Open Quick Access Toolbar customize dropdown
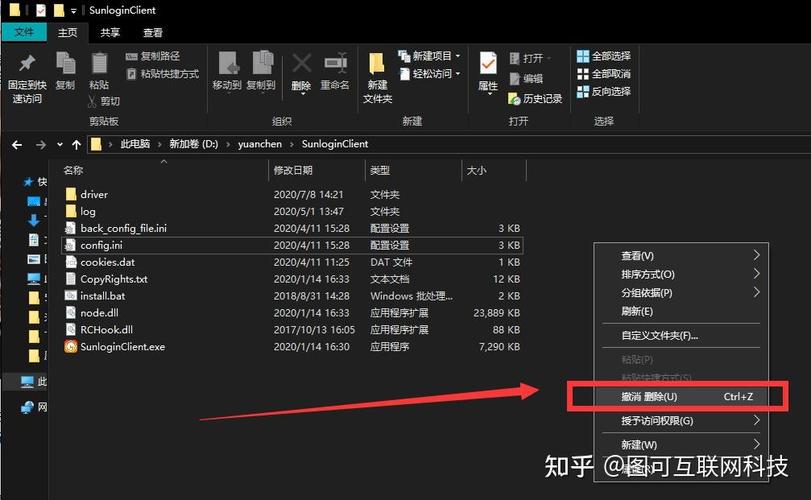Image resolution: width=811 pixels, height=500 pixels. pyautogui.click(x=73, y=11)
